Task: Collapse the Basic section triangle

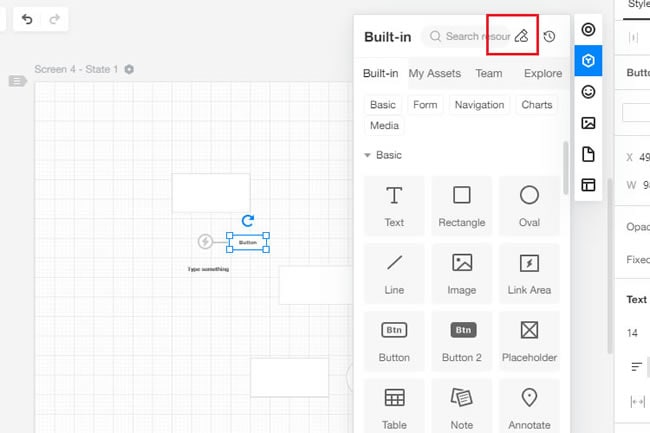Action: point(367,155)
